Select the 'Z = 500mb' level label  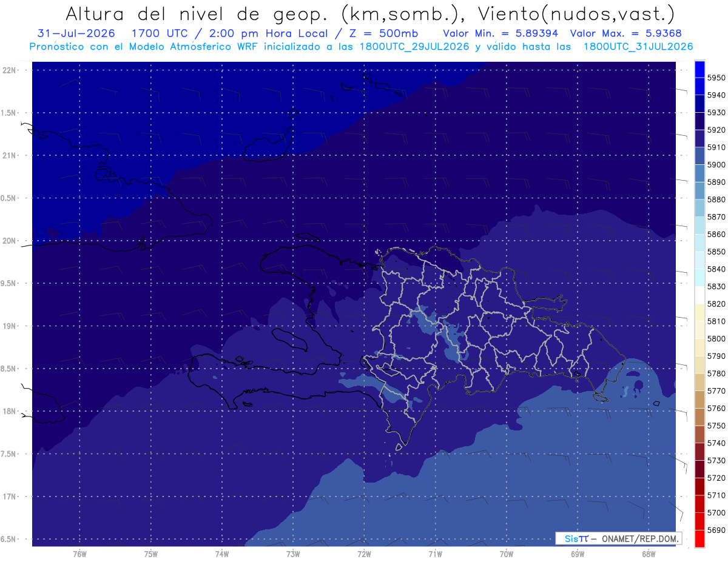click(382, 33)
